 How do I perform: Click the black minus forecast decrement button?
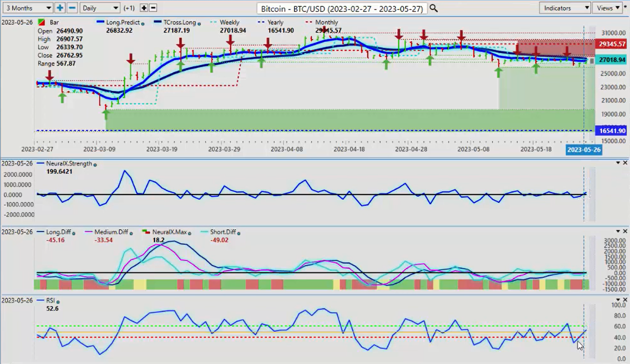click(153, 8)
